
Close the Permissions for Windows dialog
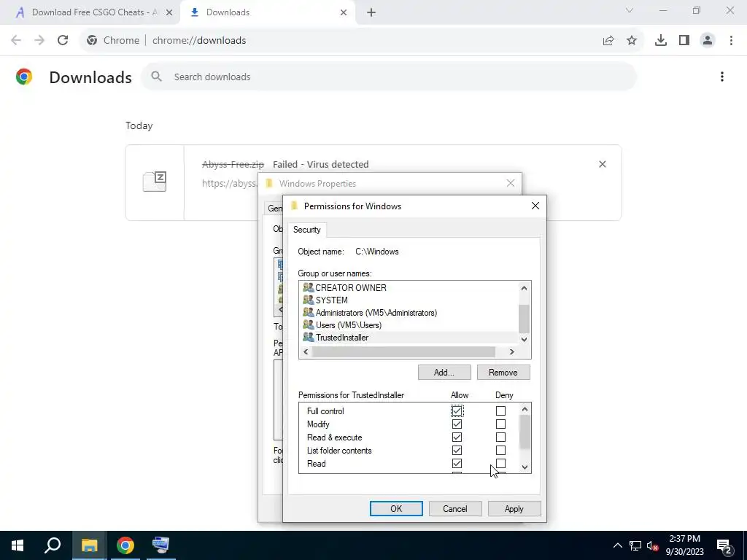click(x=535, y=206)
